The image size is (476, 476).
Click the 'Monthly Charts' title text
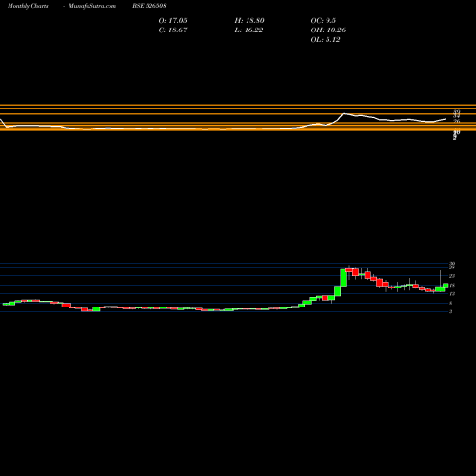point(28,6)
